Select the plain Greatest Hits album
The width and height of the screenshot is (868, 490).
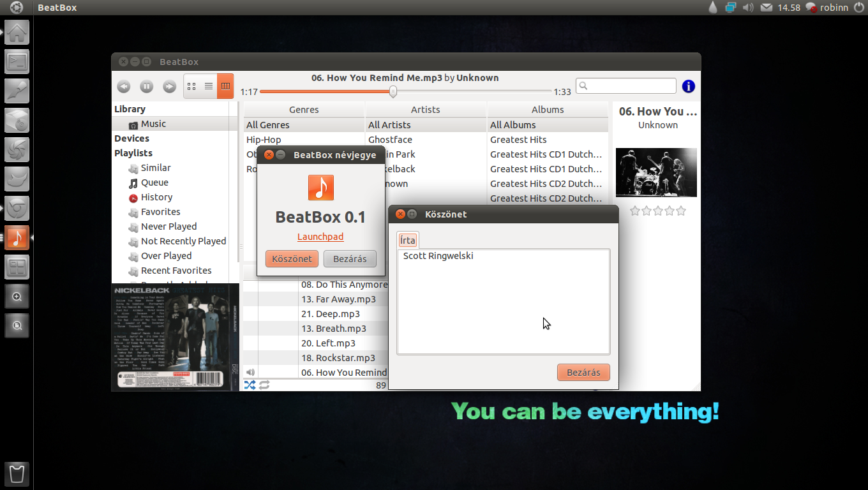[548, 140]
